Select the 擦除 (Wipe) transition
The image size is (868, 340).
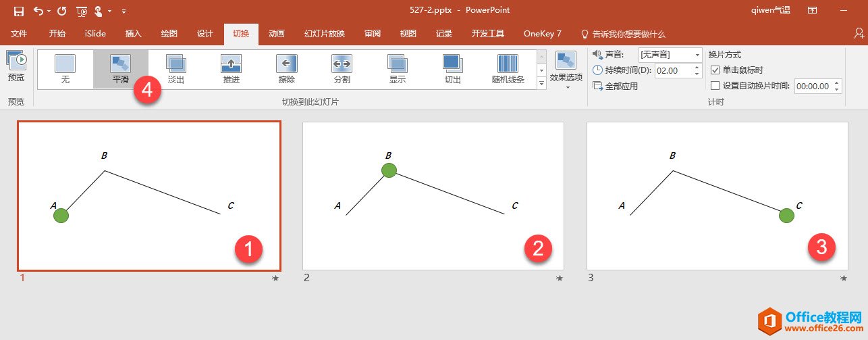(286, 70)
